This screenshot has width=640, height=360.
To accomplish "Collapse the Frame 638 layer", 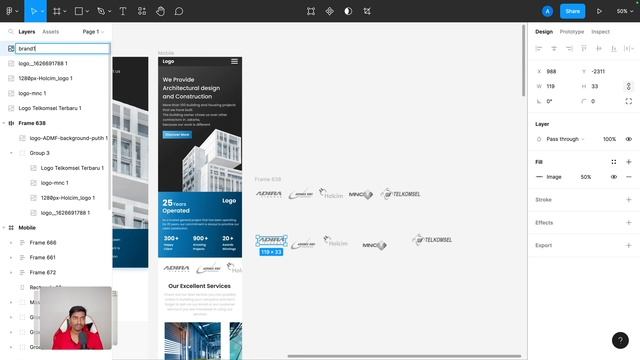I will [x=4, y=123].
